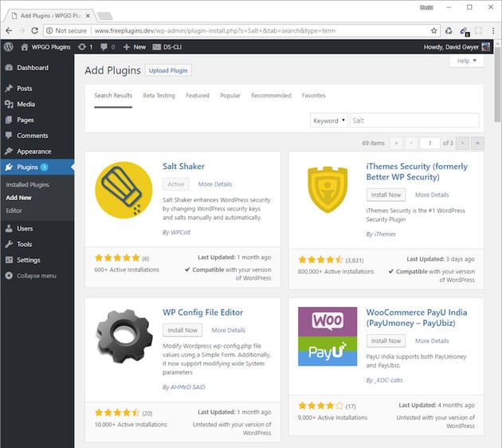Click the WordPress logo in admin bar

coord(8,47)
